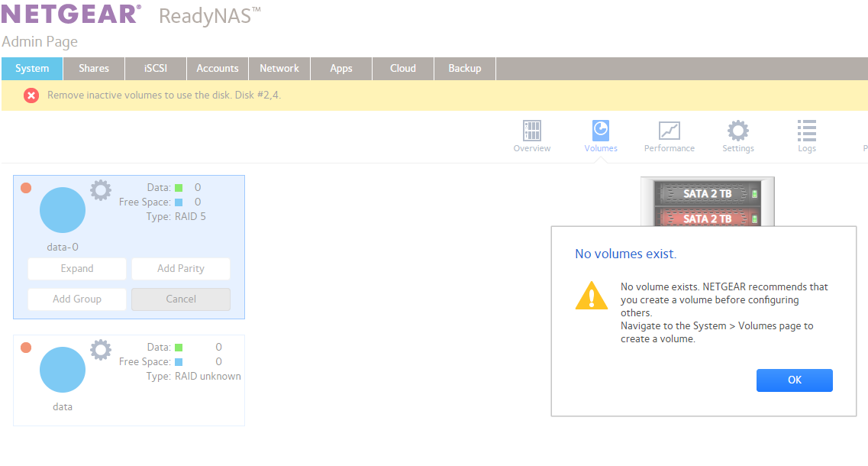Switch to the Shares tab
The width and height of the screenshot is (868, 466).
[x=93, y=68]
